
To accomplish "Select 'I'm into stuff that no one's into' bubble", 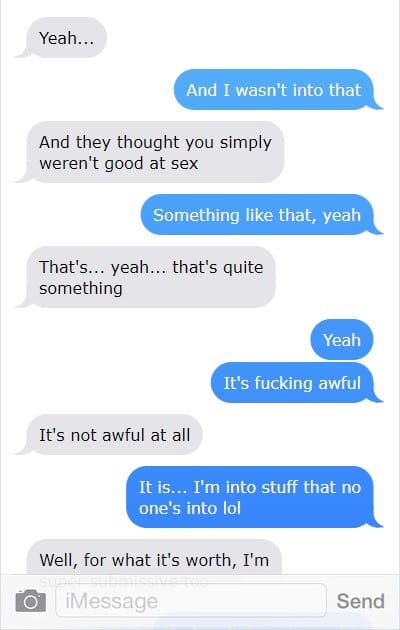I will [254, 497].
